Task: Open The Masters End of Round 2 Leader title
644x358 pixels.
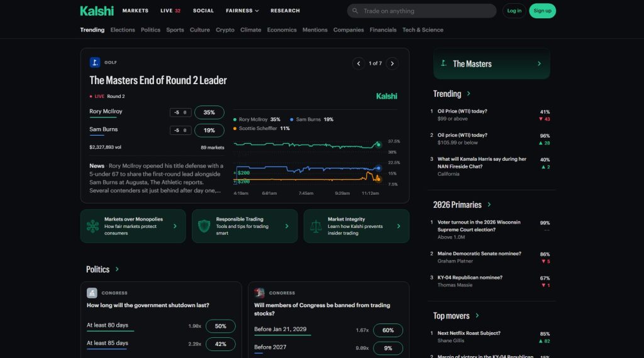Action: 158,80
